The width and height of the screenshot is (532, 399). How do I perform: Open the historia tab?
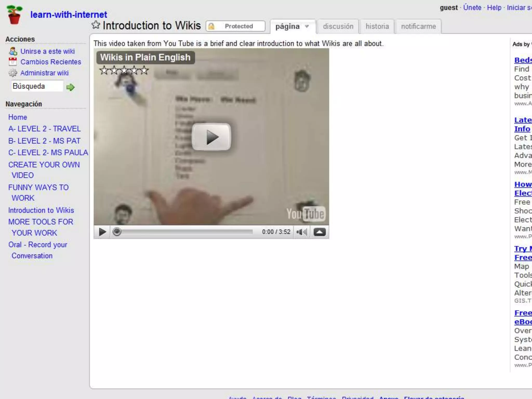pyautogui.click(x=377, y=26)
